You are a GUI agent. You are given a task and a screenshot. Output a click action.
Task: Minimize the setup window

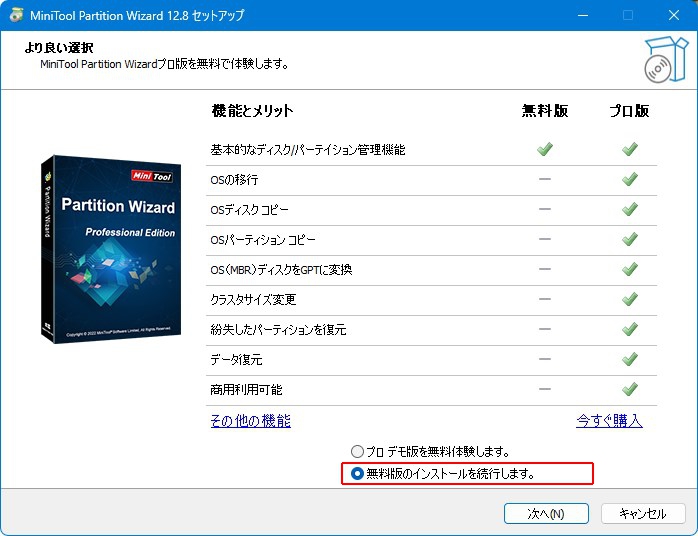point(583,15)
